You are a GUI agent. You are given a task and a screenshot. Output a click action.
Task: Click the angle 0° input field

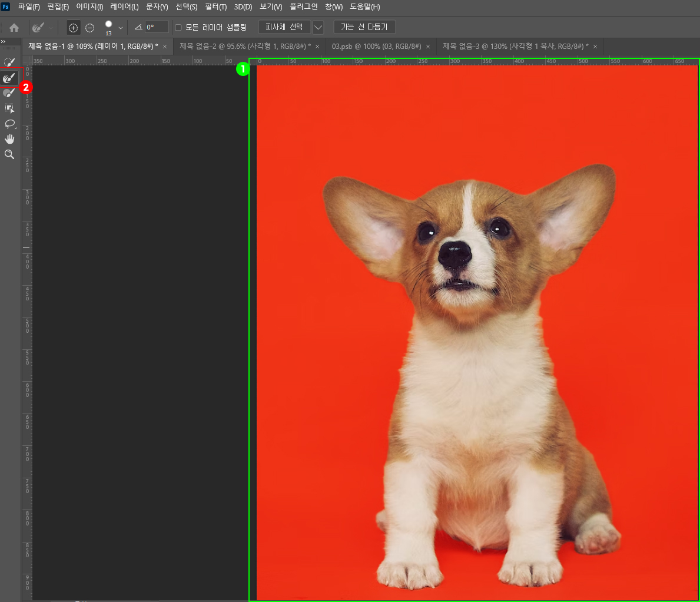[157, 27]
